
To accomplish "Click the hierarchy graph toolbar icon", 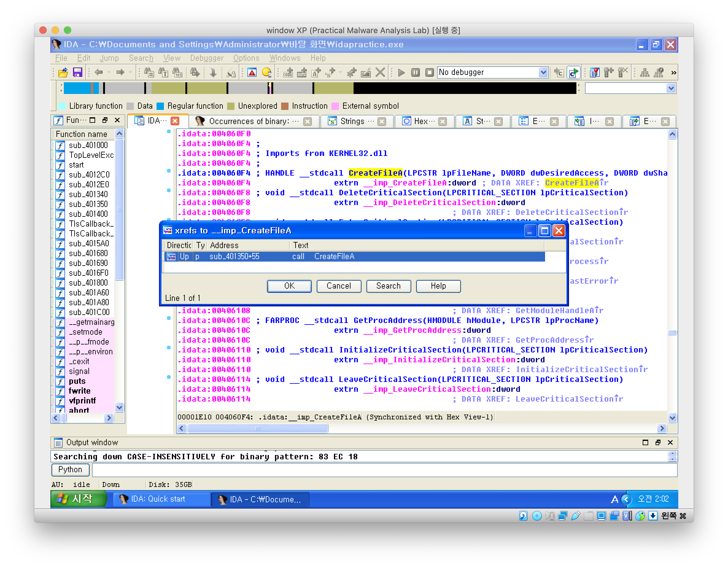I will click(645, 72).
